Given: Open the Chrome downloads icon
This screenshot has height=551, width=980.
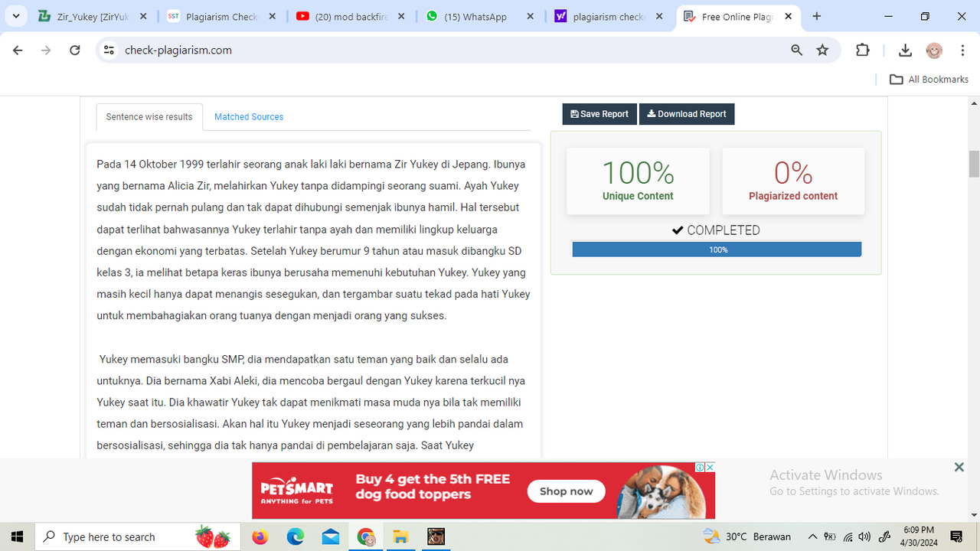Looking at the screenshot, I should pyautogui.click(x=905, y=51).
